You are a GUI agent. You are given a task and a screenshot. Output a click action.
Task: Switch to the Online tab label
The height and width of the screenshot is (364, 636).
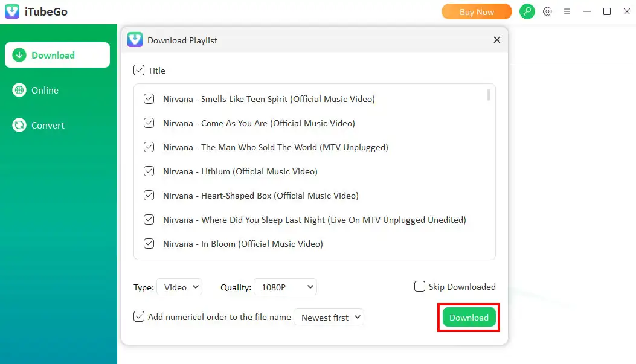click(x=45, y=90)
